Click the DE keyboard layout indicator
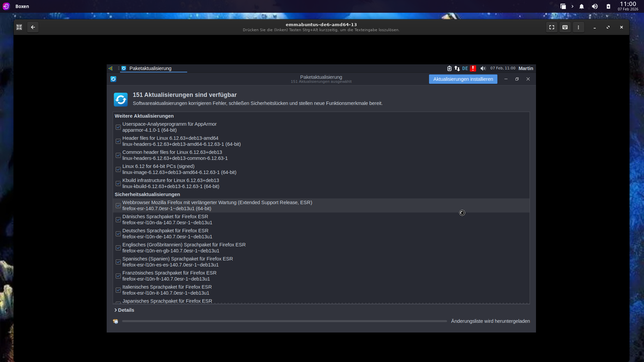Screen dimensions: 644x362 point(465,68)
